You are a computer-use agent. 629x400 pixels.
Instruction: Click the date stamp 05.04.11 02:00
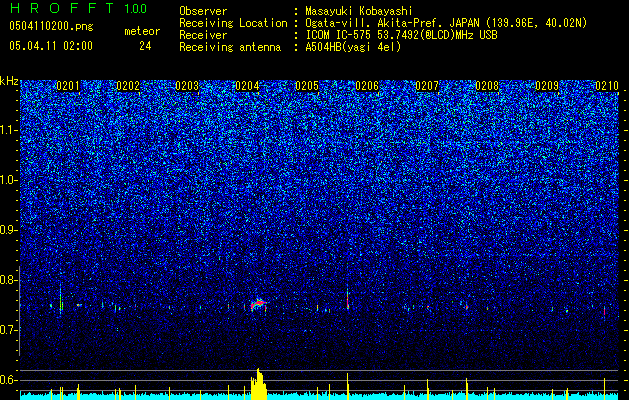coord(51,45)
